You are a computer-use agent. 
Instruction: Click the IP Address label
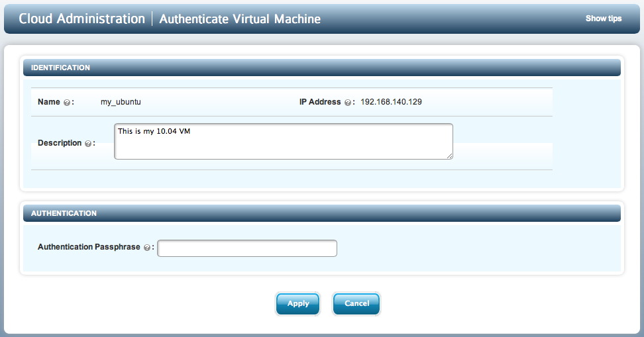(x=320, y=102)
